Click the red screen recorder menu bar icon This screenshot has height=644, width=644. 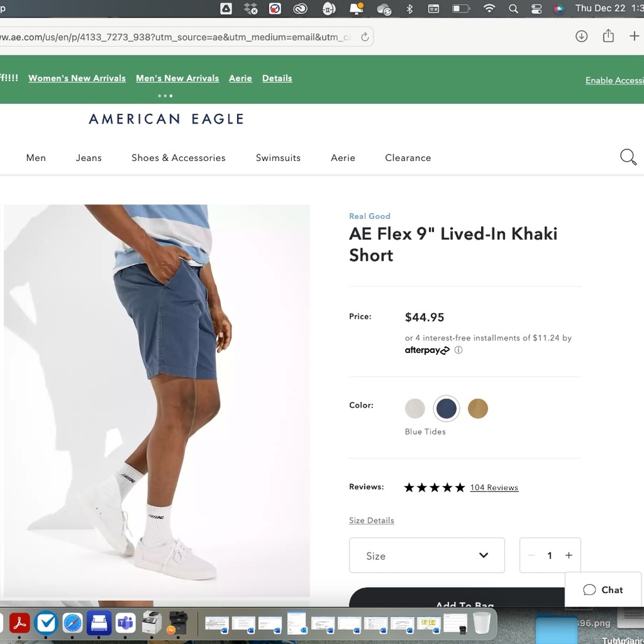(275, 8)
